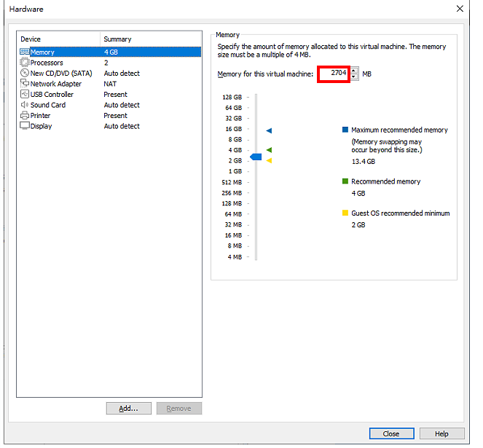
Task: Click Printer Present summary
Action: (x=116, y=116)
